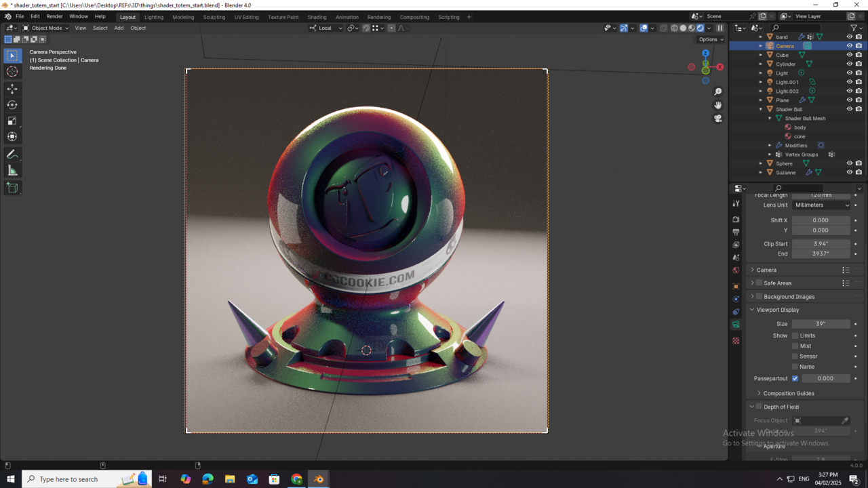This screenshot has height=488, width=868.
Task: Open the Physics properties tab
Action: coord(736,299)
